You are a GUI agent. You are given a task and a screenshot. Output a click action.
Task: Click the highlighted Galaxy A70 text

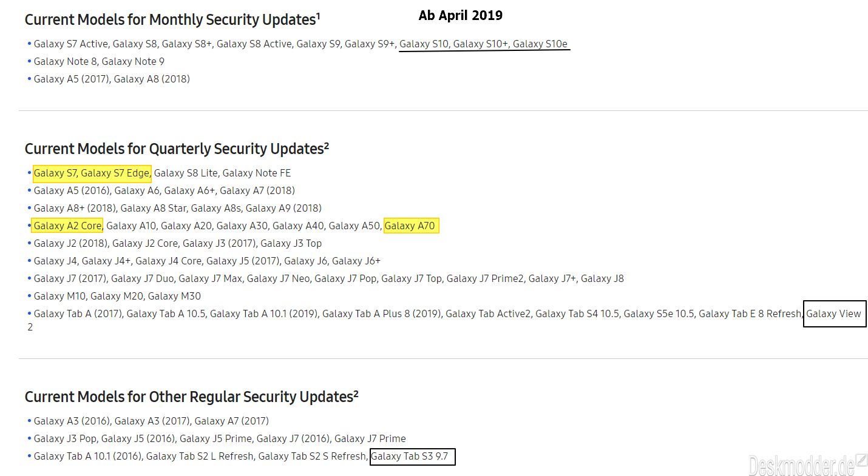(x=410, y=226)
